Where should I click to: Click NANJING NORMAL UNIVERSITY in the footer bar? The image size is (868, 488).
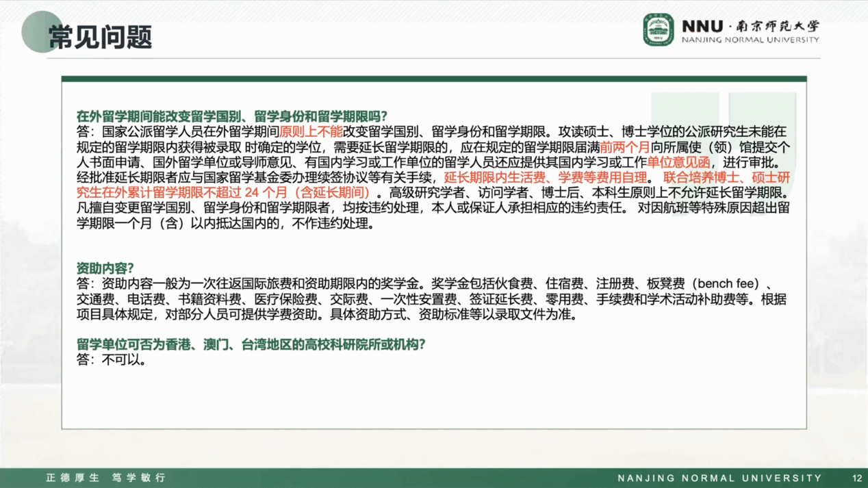(719, 478)
